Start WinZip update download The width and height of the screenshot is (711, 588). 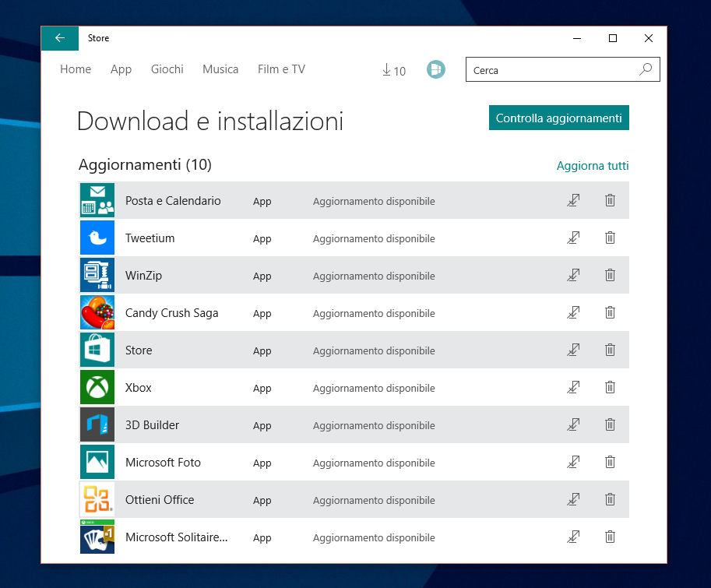coord(574,275)
